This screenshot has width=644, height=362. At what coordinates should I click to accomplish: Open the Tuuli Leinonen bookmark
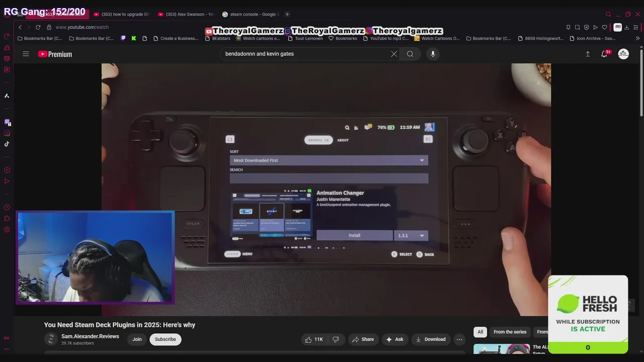[x=305, y=38]
